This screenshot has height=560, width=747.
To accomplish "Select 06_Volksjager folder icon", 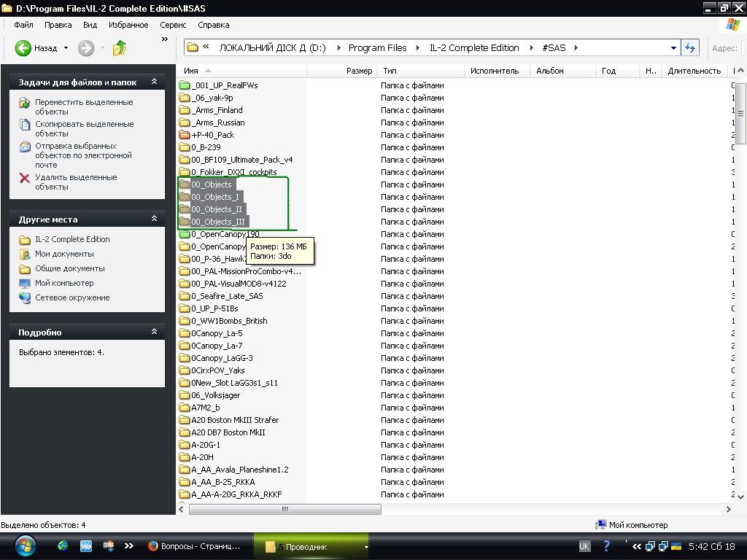I will tap(185, 395).
